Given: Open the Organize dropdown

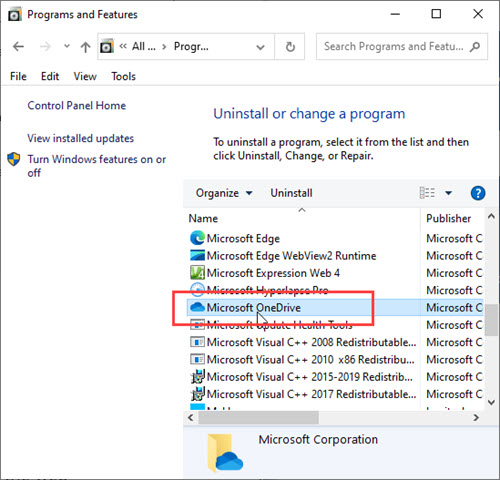Looking at the screenshot, I should pyautogui.click(x=224, y=193).
